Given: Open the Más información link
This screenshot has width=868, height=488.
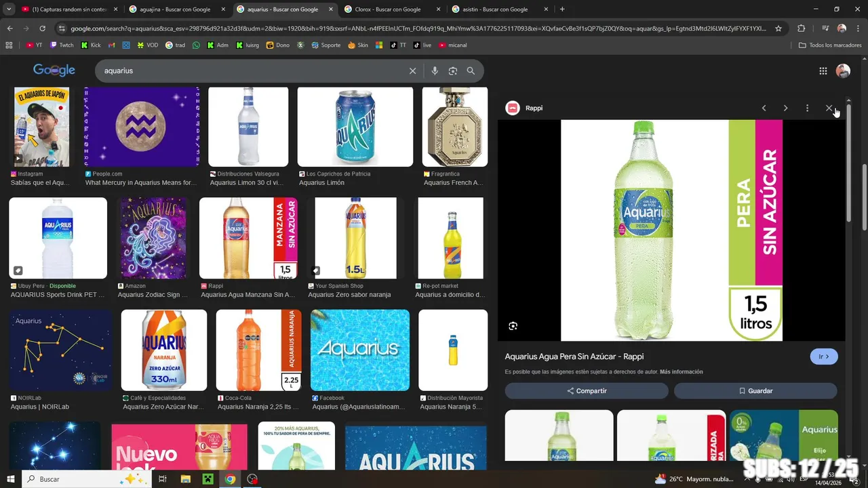Looking at the screenshot, I should (681, 372).
